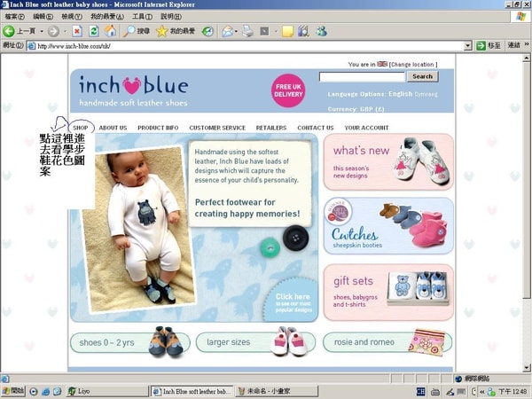Image resolution: width=532 pixels, height=399 pixels.
Task: Open the Links (連結) toolbar label
Action: tap(513, 45)
